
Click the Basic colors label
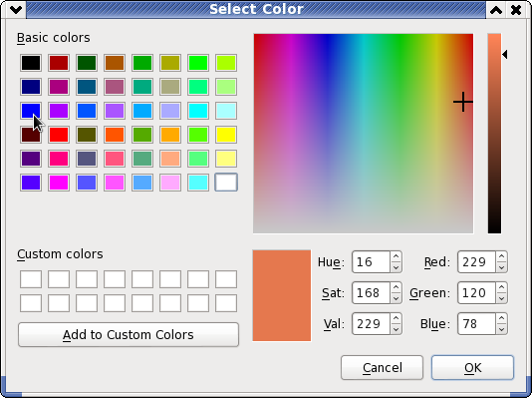tap(54, 38)
